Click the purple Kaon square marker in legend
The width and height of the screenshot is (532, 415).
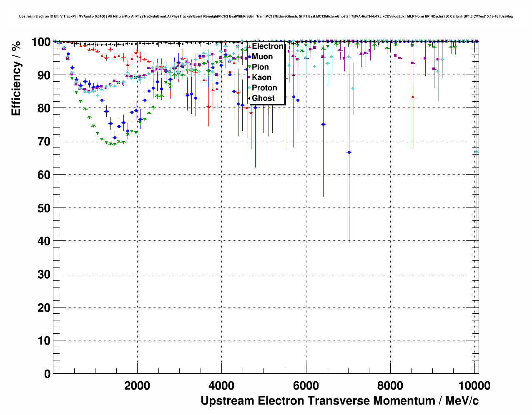249,77
